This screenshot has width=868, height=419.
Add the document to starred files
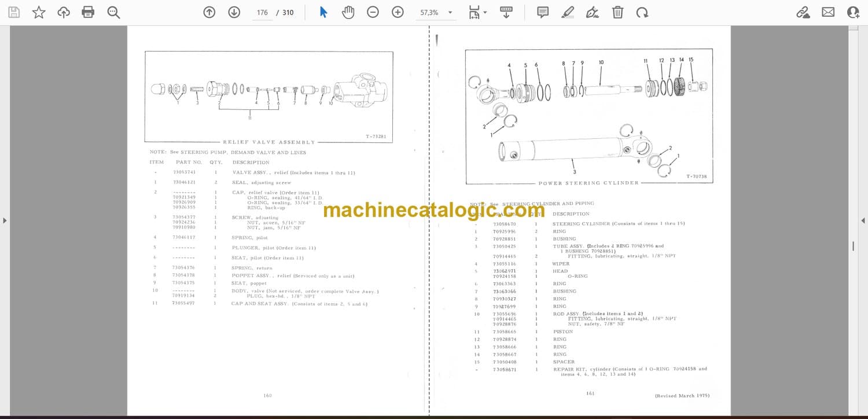click(x=39, y=12)
